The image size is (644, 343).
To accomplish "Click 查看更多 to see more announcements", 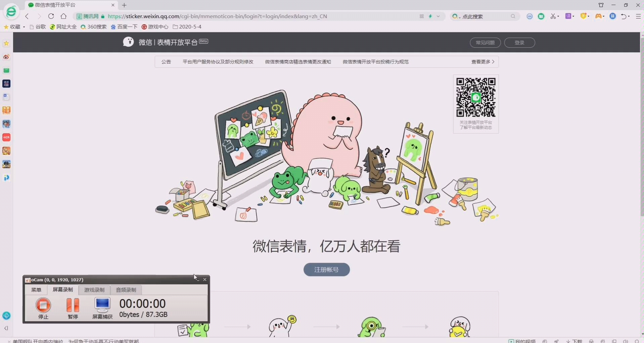I will coord(483,62).
